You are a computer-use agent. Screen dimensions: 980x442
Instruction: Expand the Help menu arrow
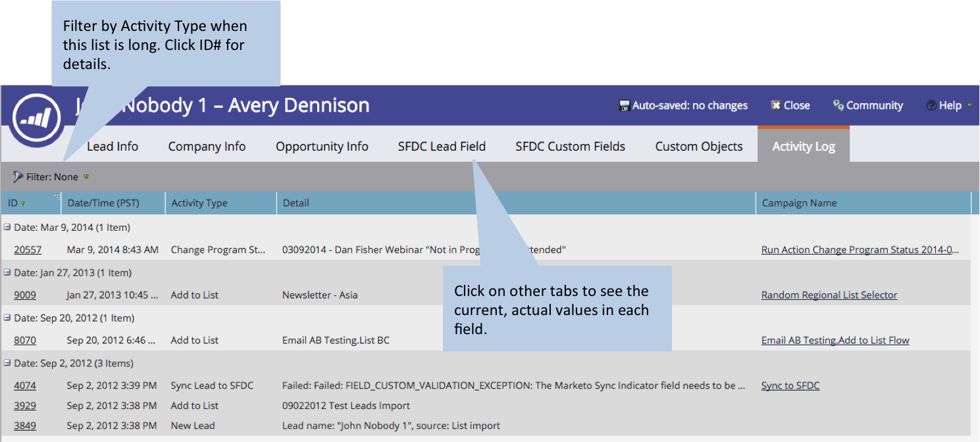969,106
